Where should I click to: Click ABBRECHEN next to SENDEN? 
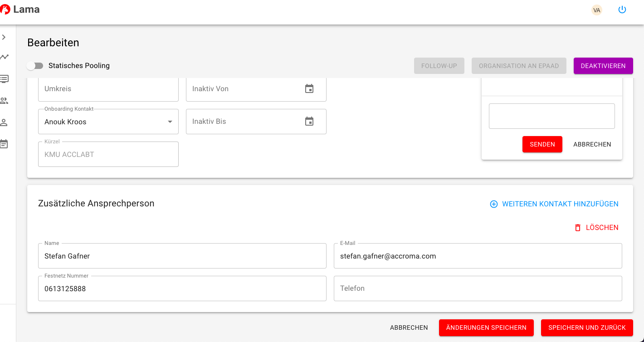(x=592, y=144)
